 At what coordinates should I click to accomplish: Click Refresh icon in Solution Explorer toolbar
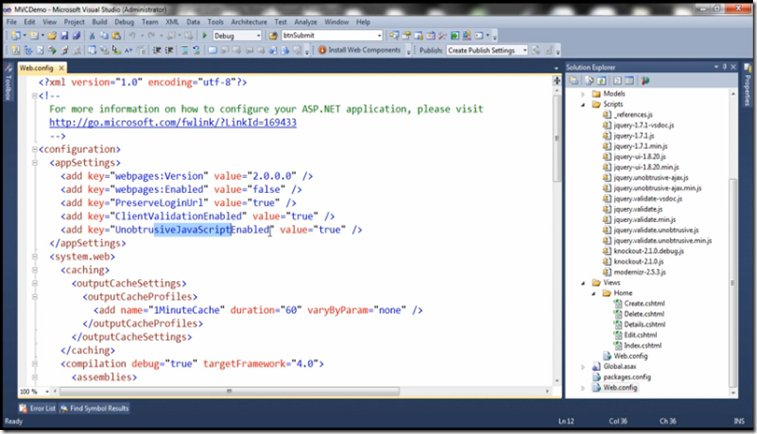point(602,81)
